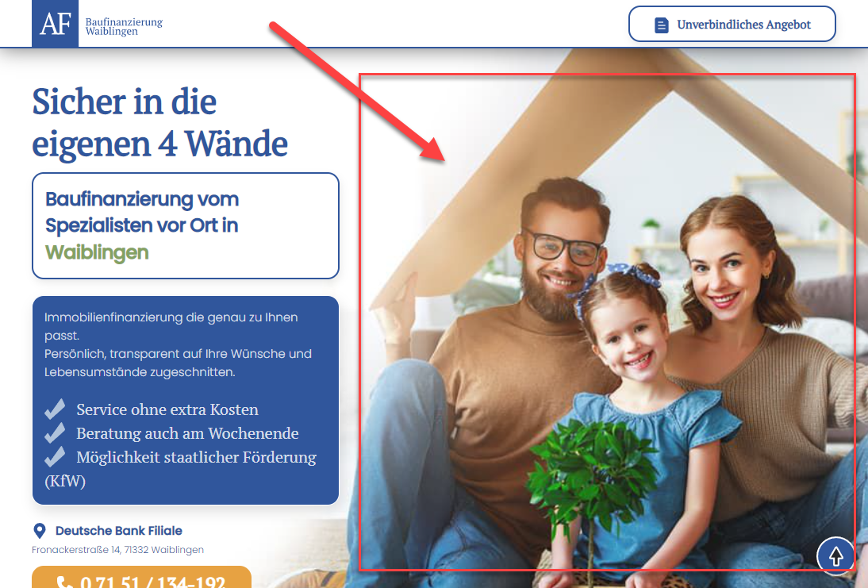Click the green Waiblingen highlighted word

pos(97,252)
